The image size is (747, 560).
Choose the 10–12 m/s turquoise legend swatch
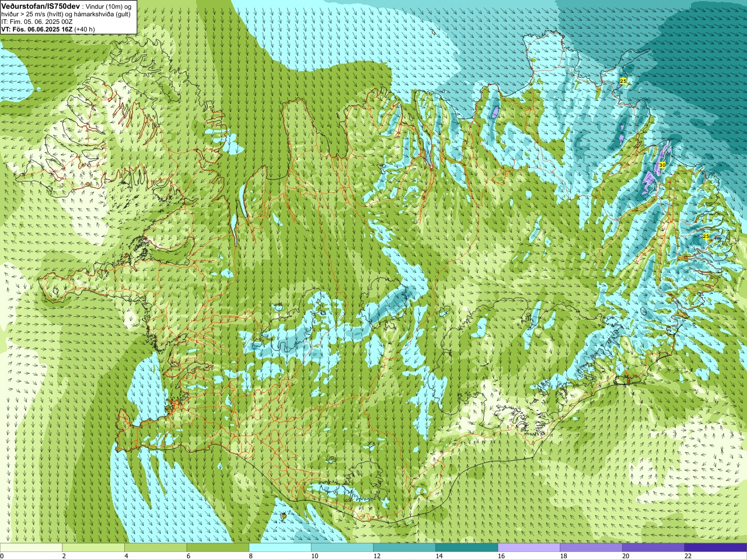tap(342, 547)
